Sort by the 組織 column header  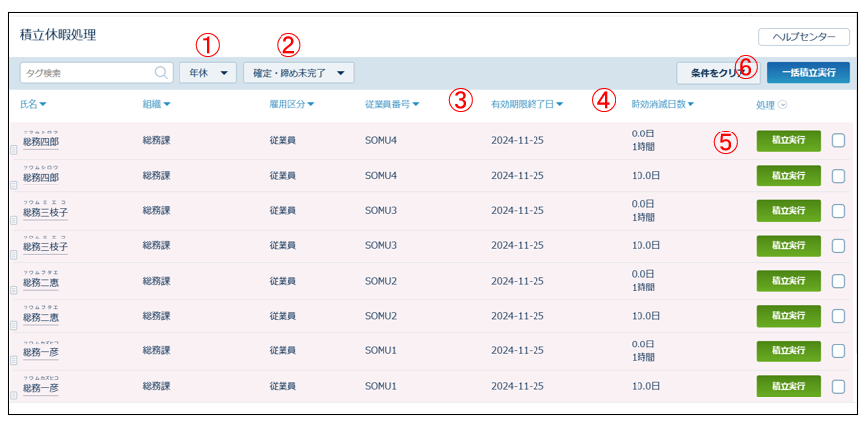[156, 104]
